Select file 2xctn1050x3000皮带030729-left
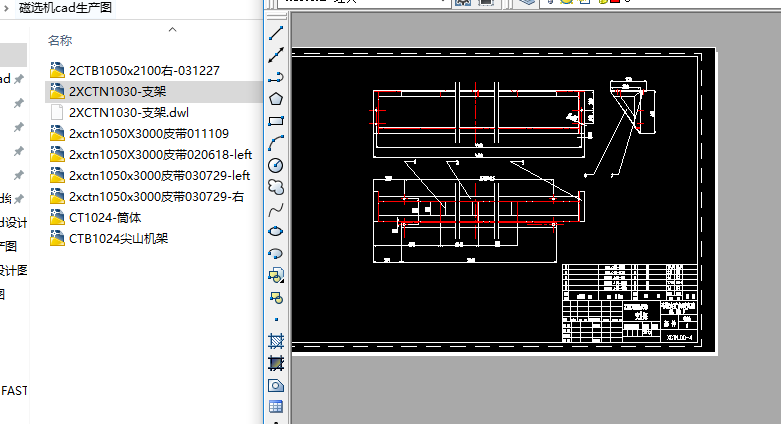This screenshot has height=424, width=781. click(159, 175)
